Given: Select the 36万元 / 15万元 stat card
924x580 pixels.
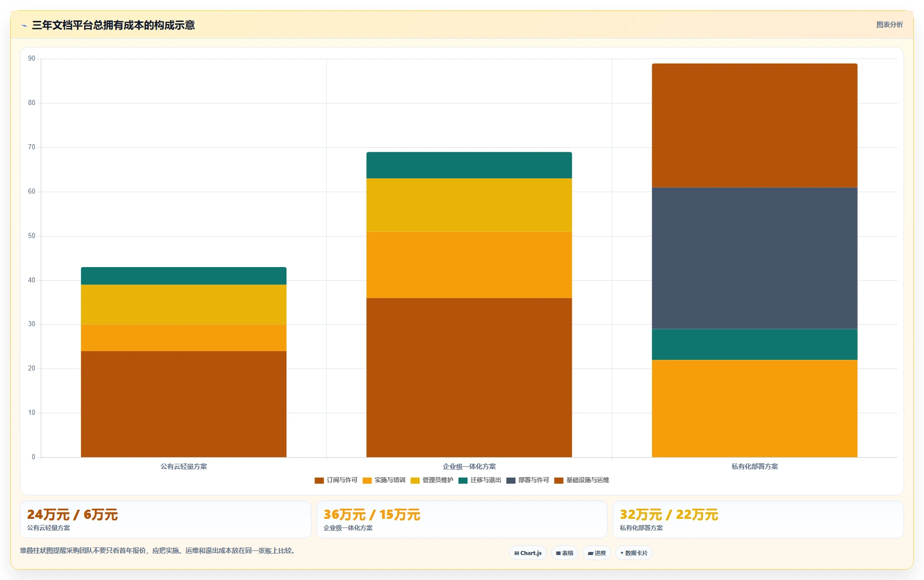Looking at the screenshot, I should pos(462,519).
